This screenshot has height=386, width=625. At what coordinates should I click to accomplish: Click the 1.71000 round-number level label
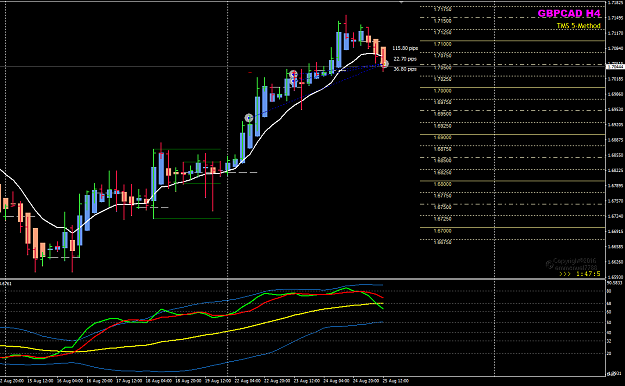(442, 44)
